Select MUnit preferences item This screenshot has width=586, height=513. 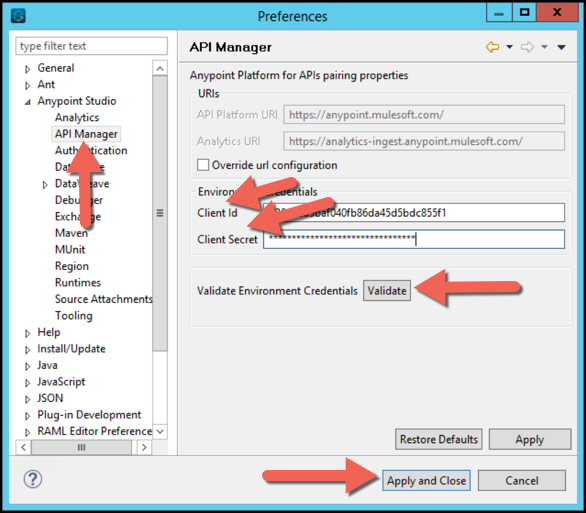(x=70, y=249)
